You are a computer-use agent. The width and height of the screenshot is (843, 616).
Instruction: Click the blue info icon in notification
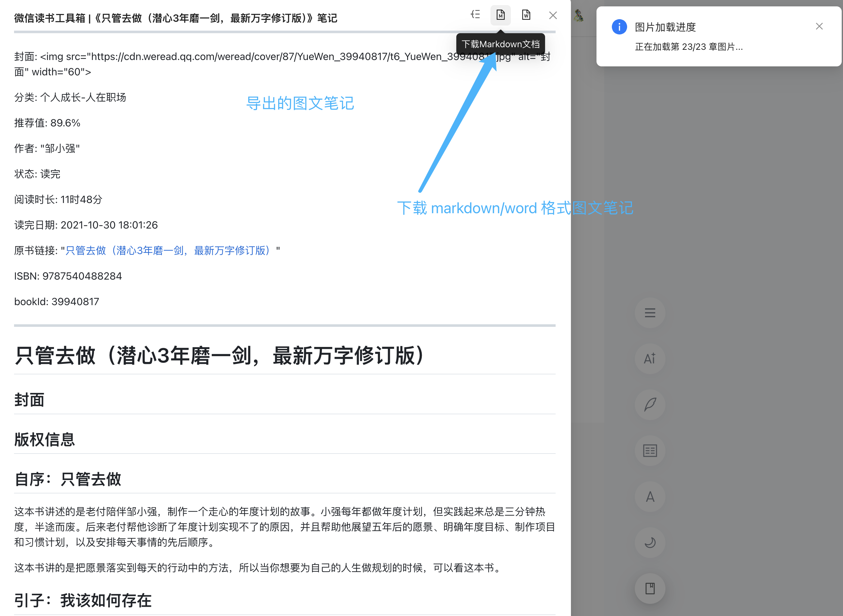click(x=619, y=27)
